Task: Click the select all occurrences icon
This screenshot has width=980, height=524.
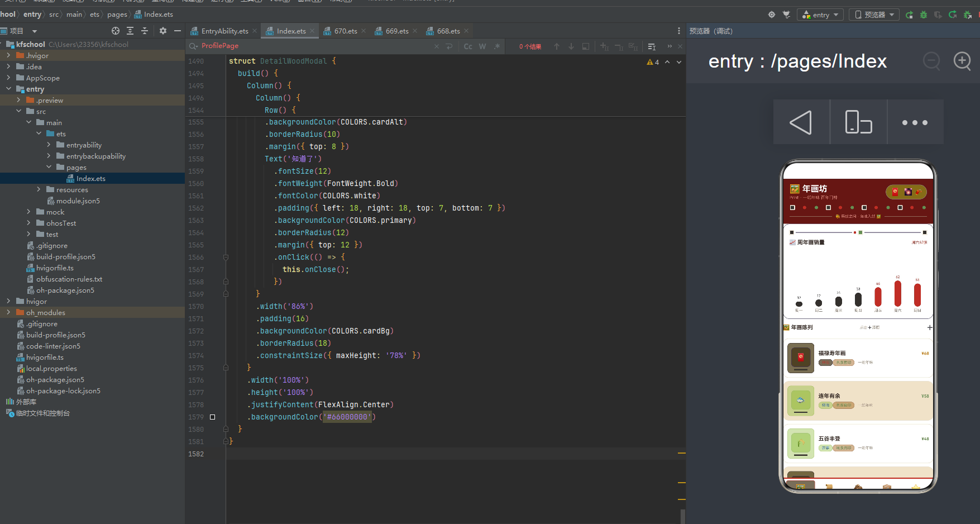Action: pyautogui.click(x=633, y=46)
